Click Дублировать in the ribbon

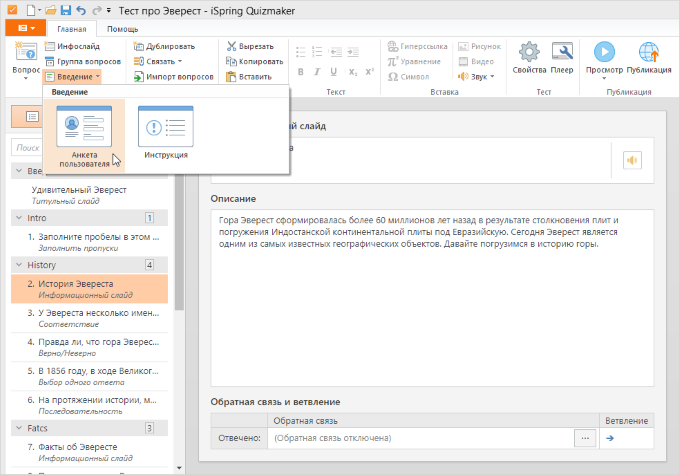click(x=164, y=46)
